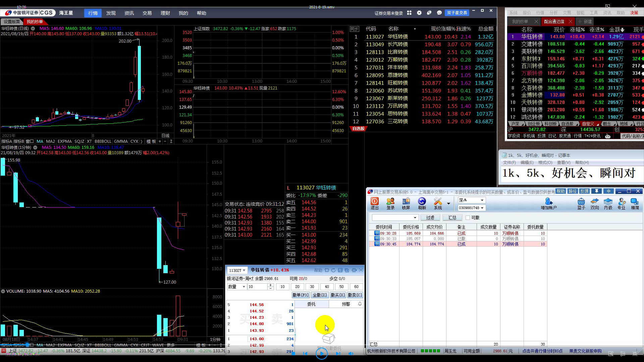Screen dimensions: 644x362
Task: Click the plus stepper on quantity field
Action: coord(270,285)
